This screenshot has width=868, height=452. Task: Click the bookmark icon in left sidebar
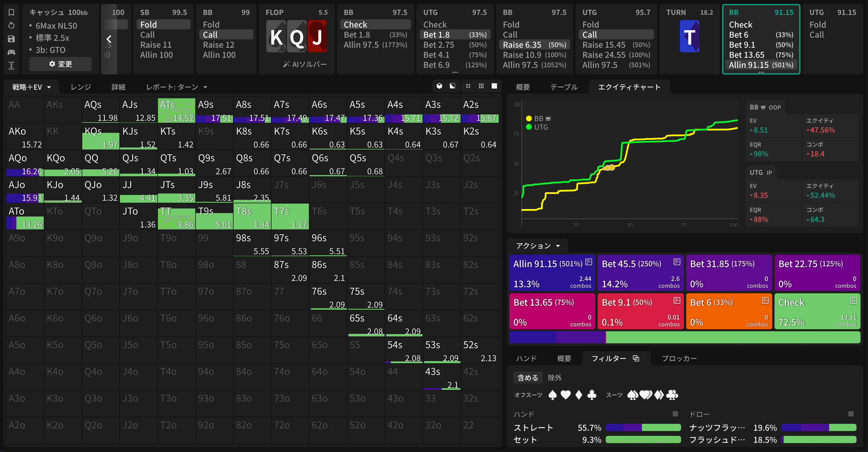pyautogui.click(x=11, y=12)
